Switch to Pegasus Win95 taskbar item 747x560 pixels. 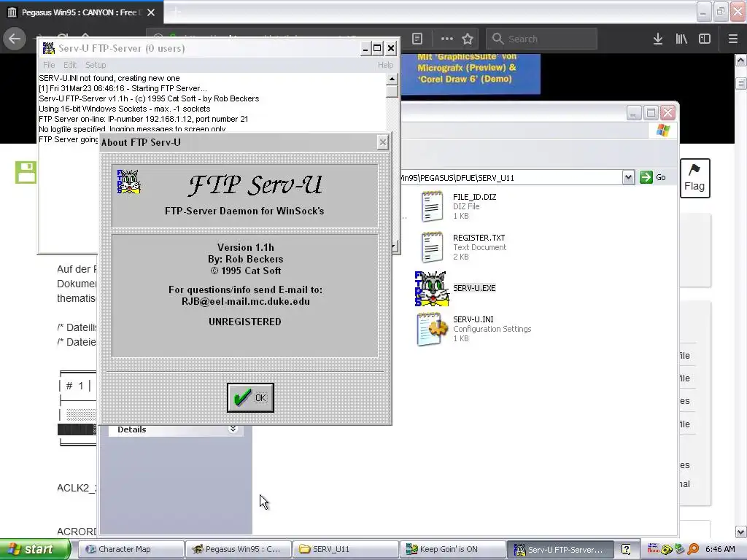tap(239, 549)
